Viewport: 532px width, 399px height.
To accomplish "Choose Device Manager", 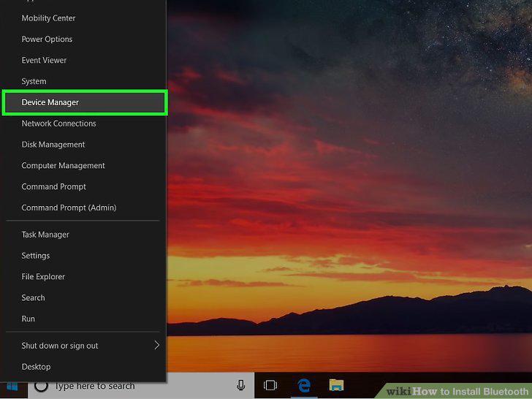I will (85, 102).
